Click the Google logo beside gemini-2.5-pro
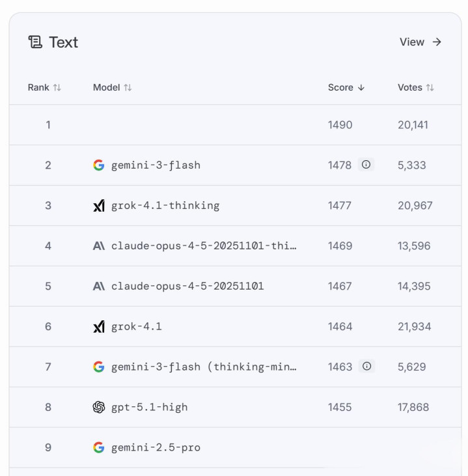This screenshot has width=468, height=476. (99, 448)
